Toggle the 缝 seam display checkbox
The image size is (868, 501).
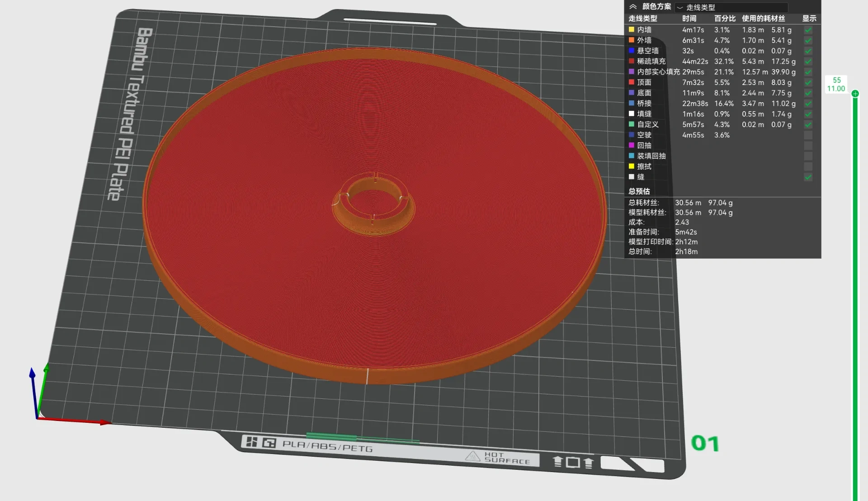[x=808, y=177]
